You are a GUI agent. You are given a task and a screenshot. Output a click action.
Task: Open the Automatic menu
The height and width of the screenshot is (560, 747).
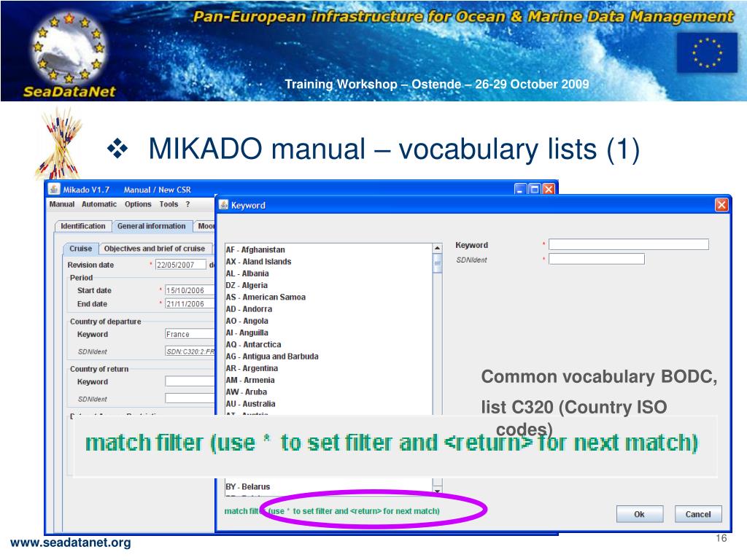[x=99, y=204]
